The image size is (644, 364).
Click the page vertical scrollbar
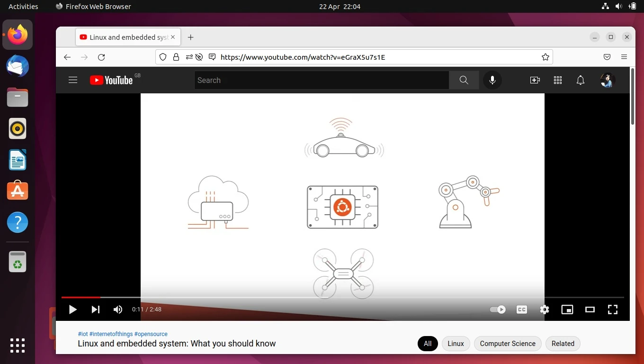pyautogui.click(x=633, y=97)
